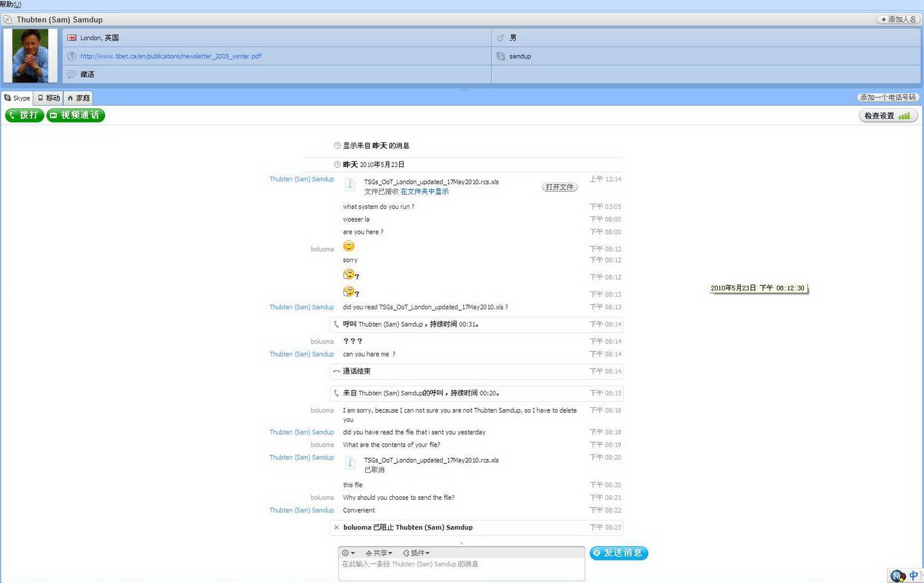This screenshot has width=924, height=583.
Task: Click the UK flag icon next to London
Action: point(72,38)
